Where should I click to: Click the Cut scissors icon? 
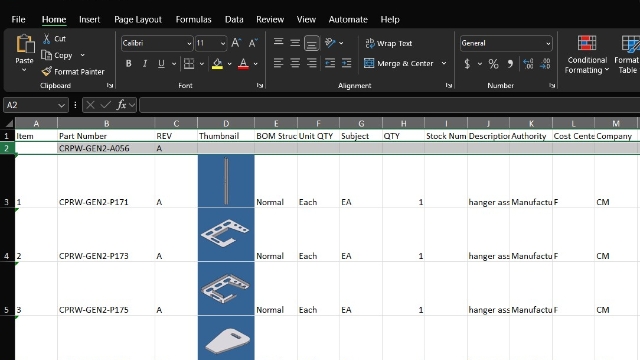click(x=47, y=38)
